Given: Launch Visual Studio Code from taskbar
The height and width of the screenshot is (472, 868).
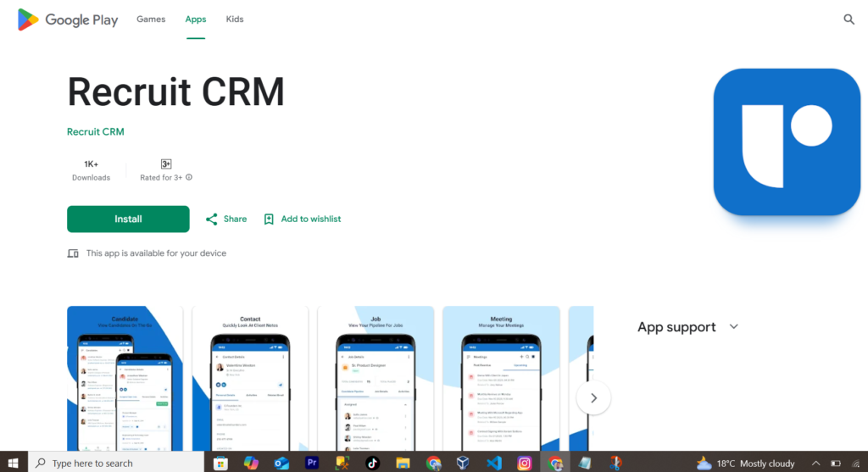Looking at the screenshot, I should pos(494,464).
